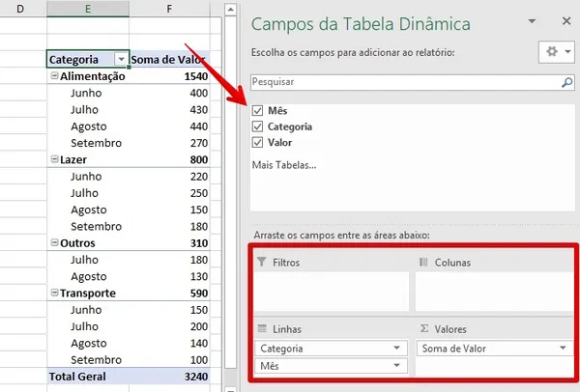This screenshot has height=392, width=580.
Task: Select the Setembro row under Lazer
Action: [x=88, y=226]
